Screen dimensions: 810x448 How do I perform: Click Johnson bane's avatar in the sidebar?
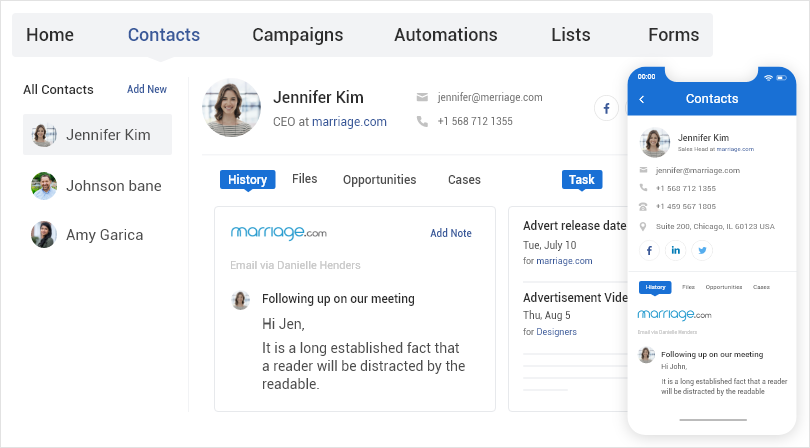click(44, 186)
